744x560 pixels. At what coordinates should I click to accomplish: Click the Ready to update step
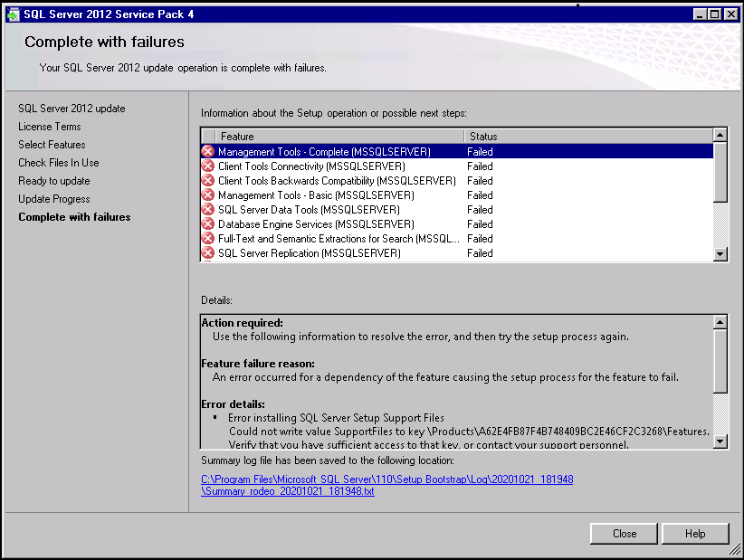(54, 181)
